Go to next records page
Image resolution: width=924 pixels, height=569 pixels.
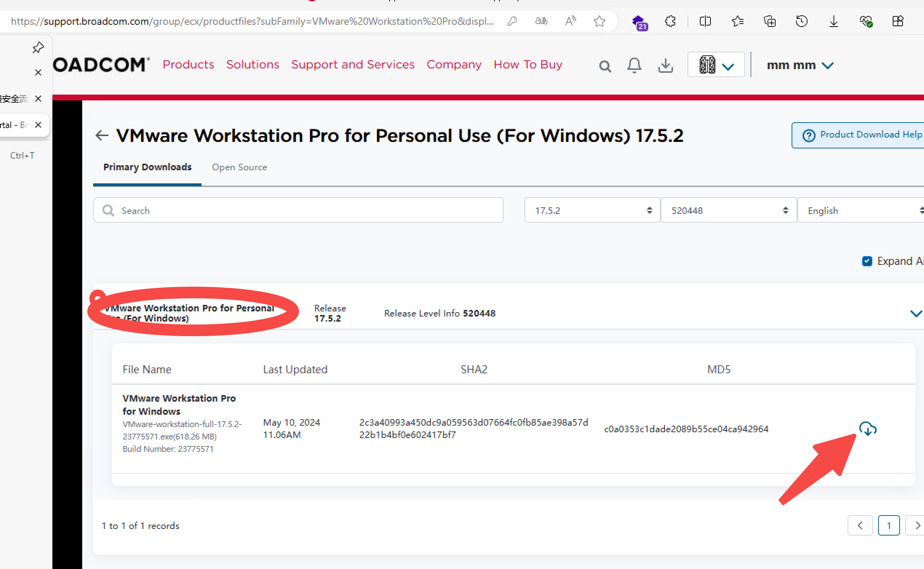tap(915, 525)
